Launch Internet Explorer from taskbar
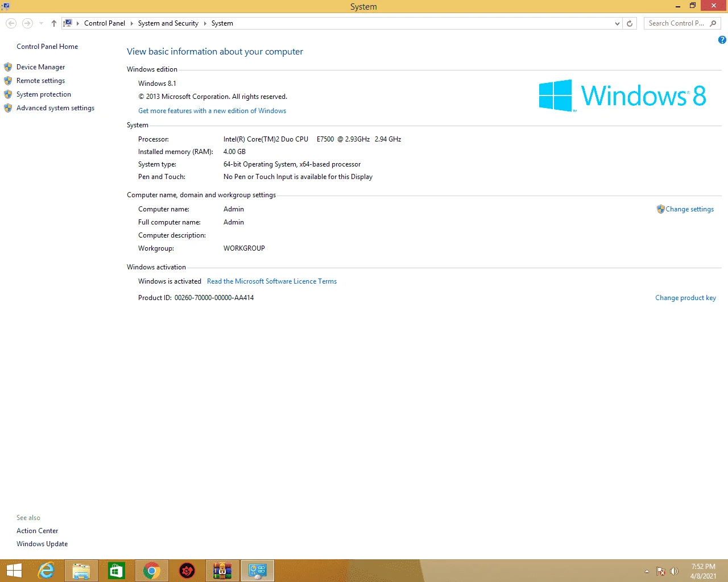This screenshot has height=582, width=728. click(46, 571)
